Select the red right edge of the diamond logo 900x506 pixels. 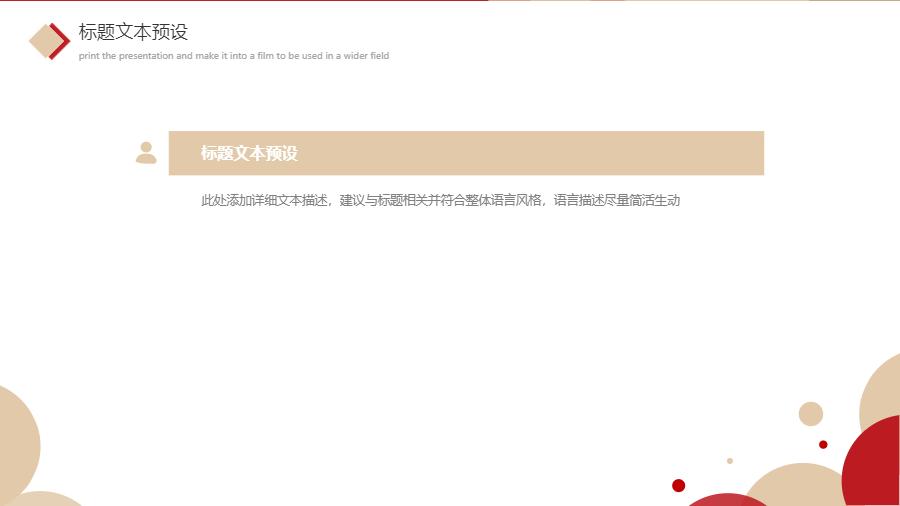(x=64, y=41)
